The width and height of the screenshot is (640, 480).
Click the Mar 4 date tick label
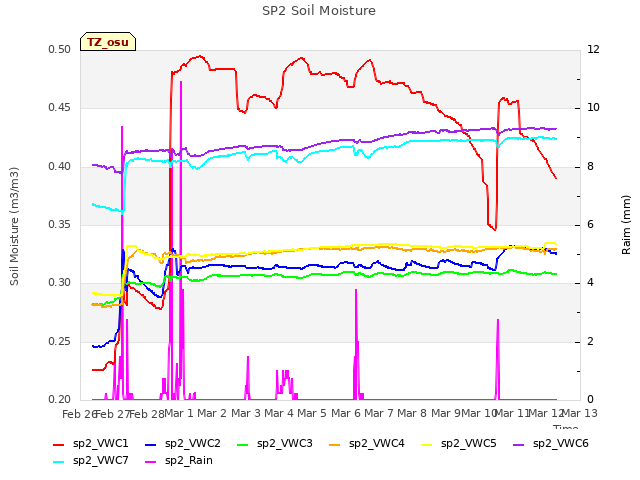(x=279, y=413)
